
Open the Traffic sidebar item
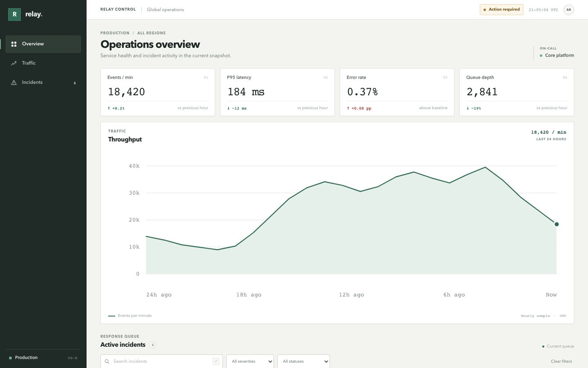point(43,63)
